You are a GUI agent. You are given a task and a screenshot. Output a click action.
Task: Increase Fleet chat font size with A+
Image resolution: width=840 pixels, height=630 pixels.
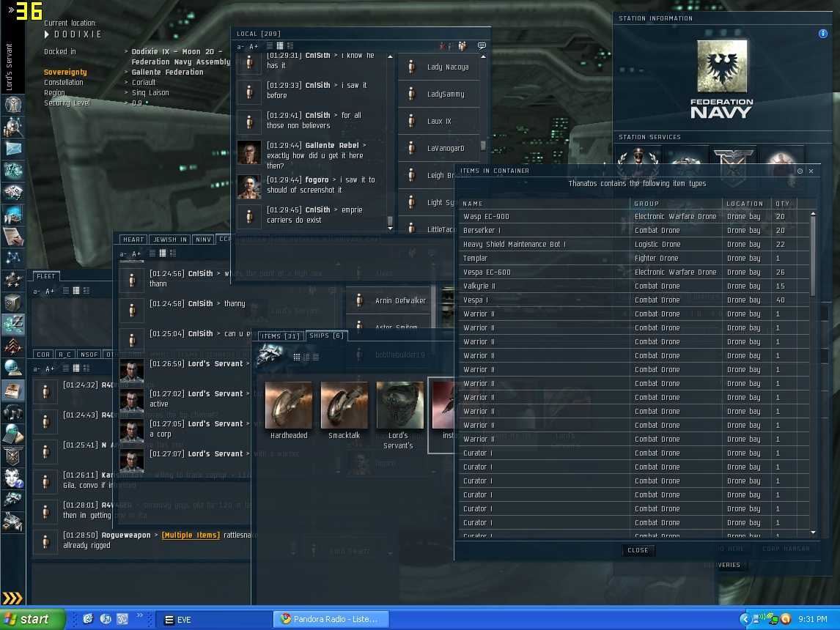(50, 291)
